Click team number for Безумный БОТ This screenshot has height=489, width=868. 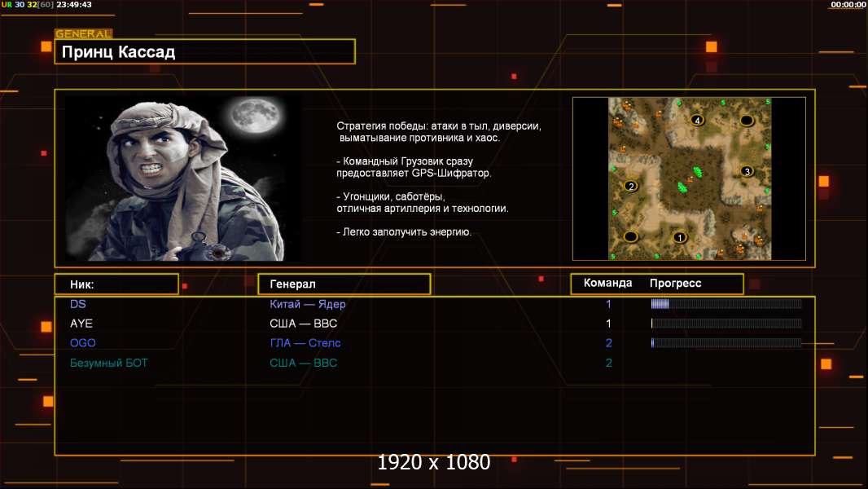tap(608, 363)
